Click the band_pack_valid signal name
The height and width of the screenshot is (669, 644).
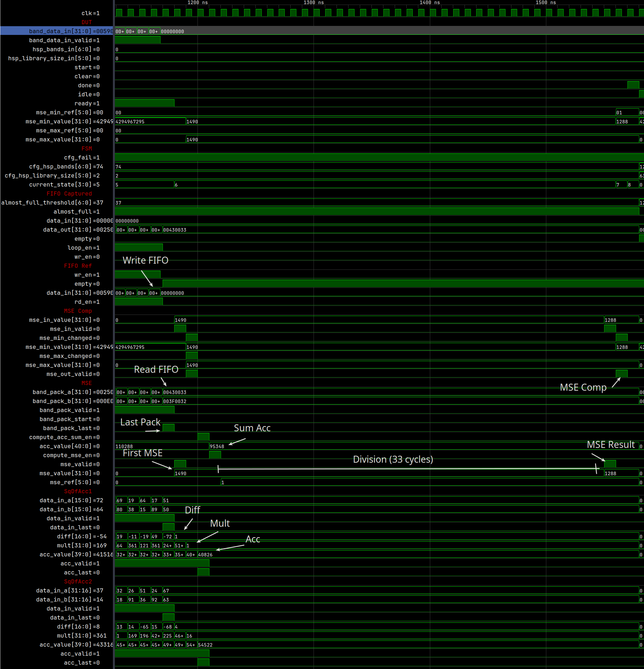coord(70,410)
